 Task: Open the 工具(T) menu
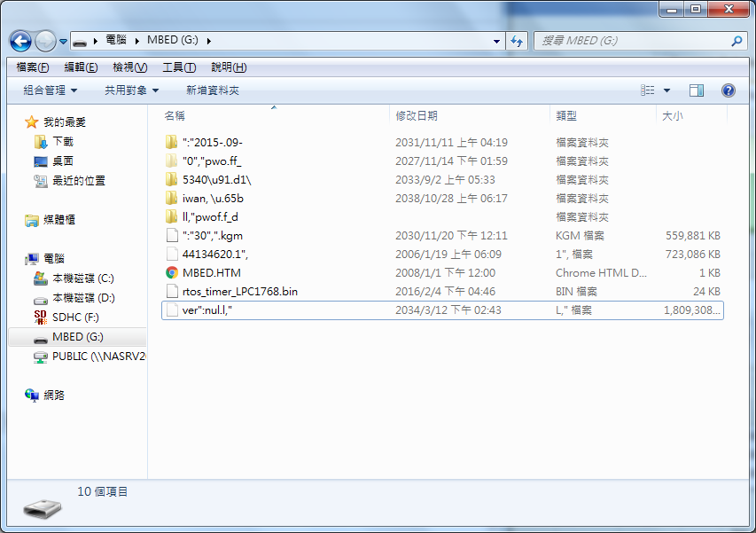[x=178, y=67]
